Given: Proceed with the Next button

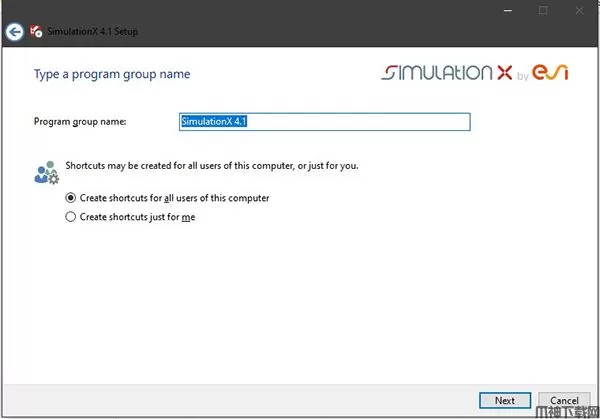Looking at the screenshot, I should pyautogui.click(x=505, y=401).
